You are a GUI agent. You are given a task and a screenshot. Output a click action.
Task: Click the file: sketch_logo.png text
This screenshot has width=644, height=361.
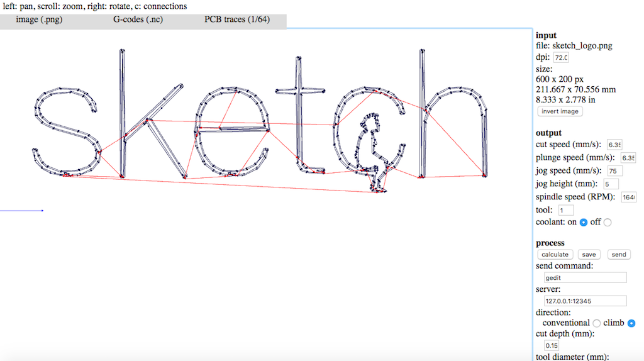pos(574,45)
